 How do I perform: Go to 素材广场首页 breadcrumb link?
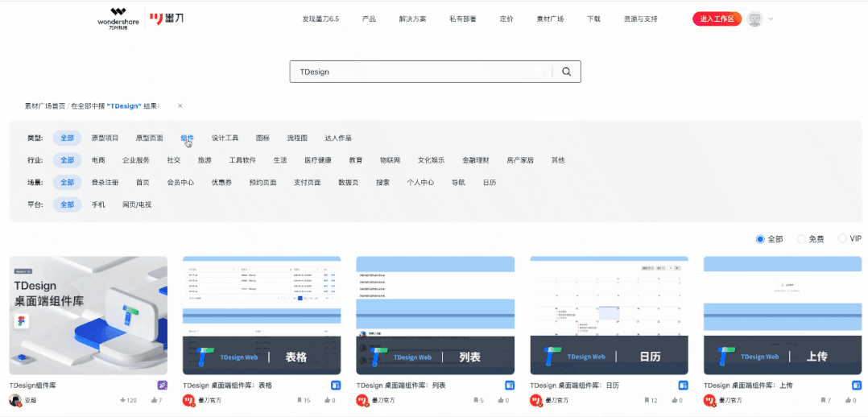point(45,105)
